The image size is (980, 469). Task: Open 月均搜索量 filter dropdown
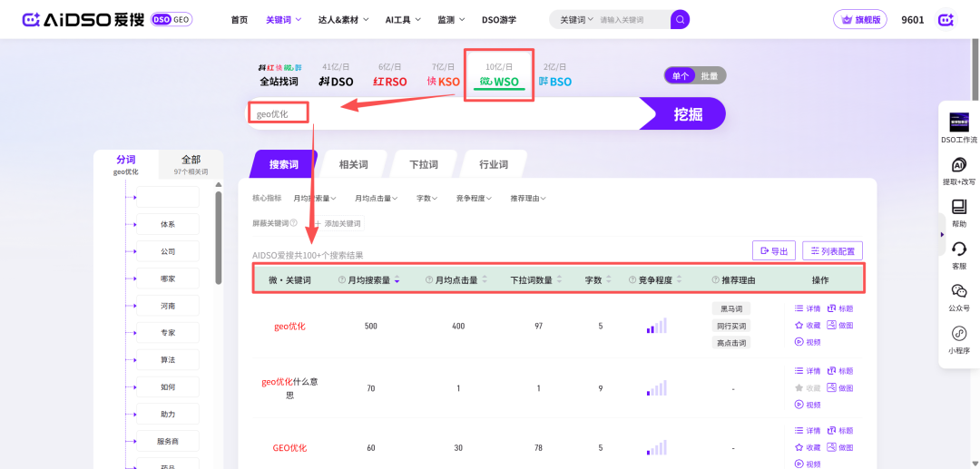(x=315, y=198)
